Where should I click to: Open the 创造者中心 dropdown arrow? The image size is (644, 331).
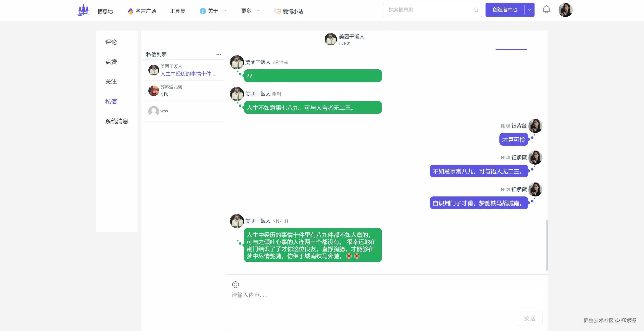pos(529,9)
